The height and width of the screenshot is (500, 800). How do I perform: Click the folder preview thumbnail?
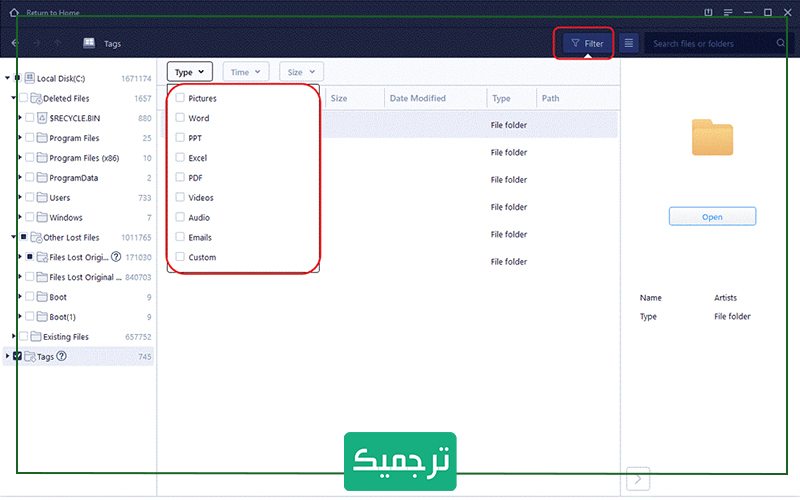[x=712, y=137]
